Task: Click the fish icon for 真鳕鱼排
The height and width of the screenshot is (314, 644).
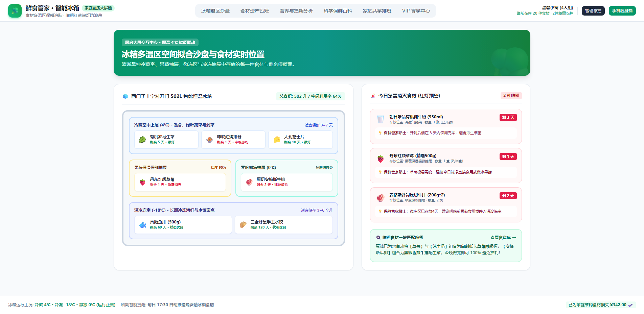Action: [143, 225]
